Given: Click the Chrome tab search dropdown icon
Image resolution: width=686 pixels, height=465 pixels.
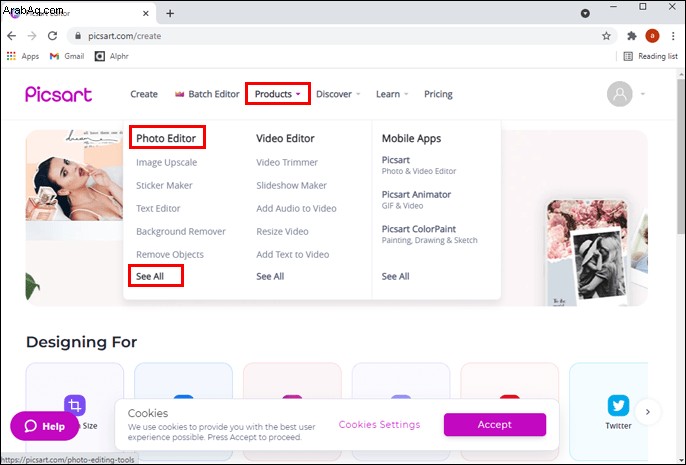Looking at the screenshot, I should click(x=585, y=14).
